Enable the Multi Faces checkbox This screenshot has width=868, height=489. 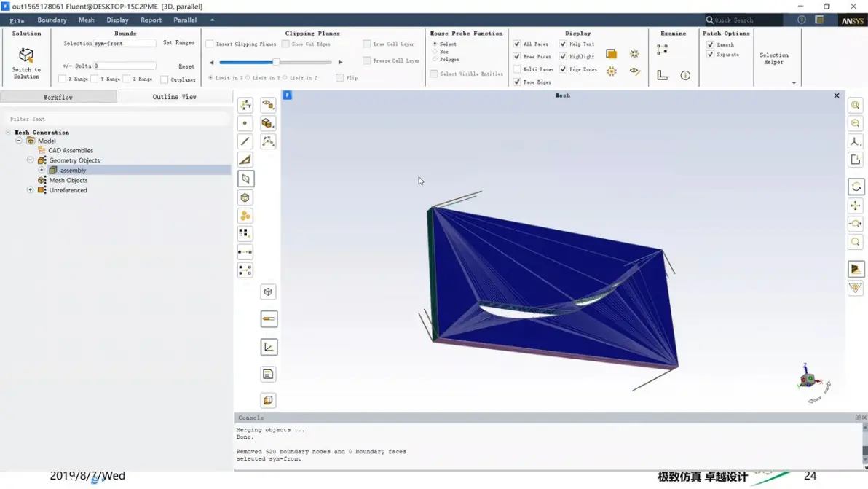click(x=517, y=69)
